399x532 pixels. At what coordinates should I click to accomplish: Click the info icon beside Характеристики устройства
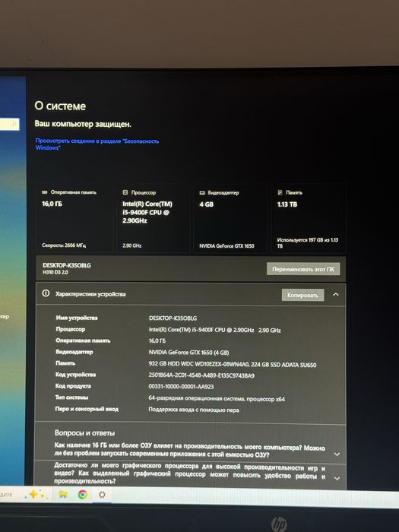(46, 293)
